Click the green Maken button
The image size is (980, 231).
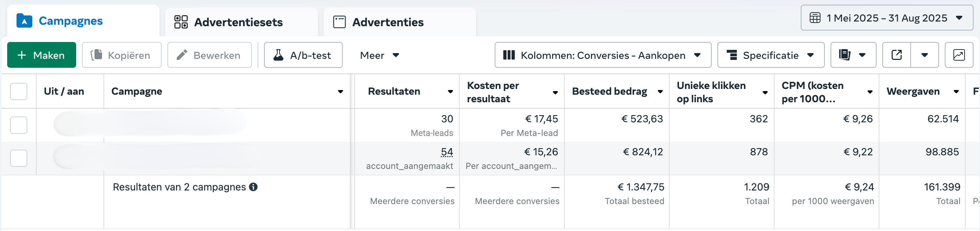[x=41, y=55]
